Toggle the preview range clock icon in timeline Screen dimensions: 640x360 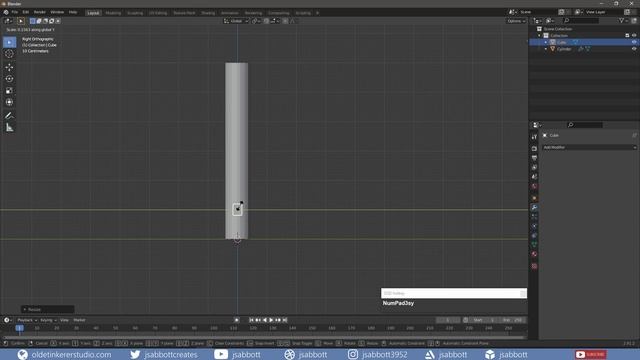point(466,320)
